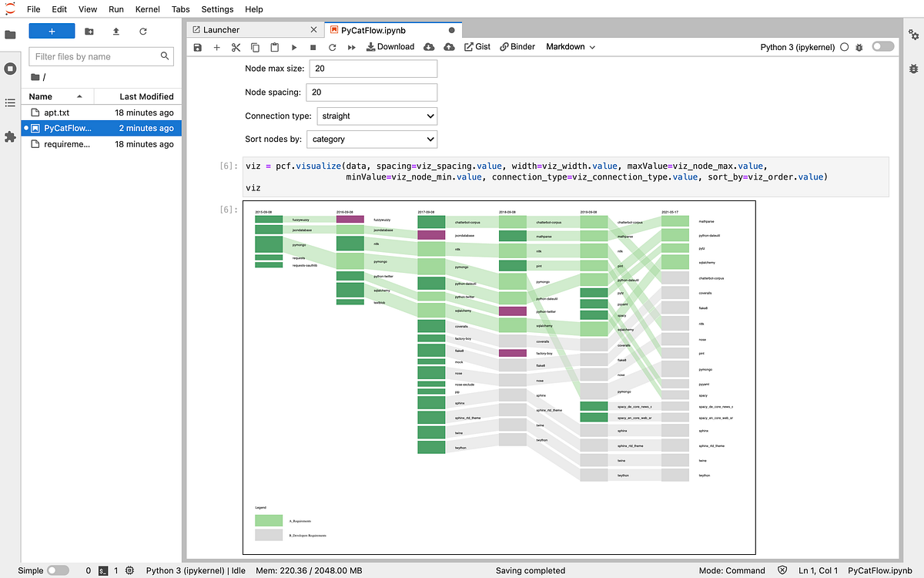Download the notebook file
Image resolution: width=924 pixels, height=578 pixels.
[x=390, y=46]
